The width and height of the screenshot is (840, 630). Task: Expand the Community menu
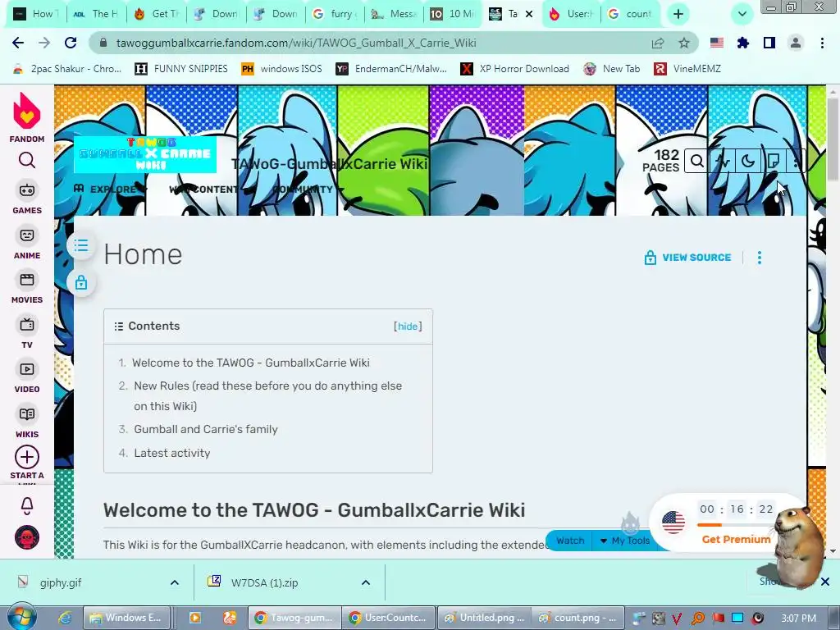tap(308, 189)
